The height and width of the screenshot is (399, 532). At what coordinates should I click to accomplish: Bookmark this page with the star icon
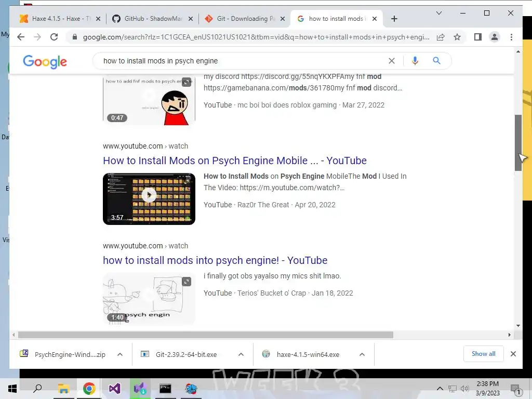click(457, 37)
